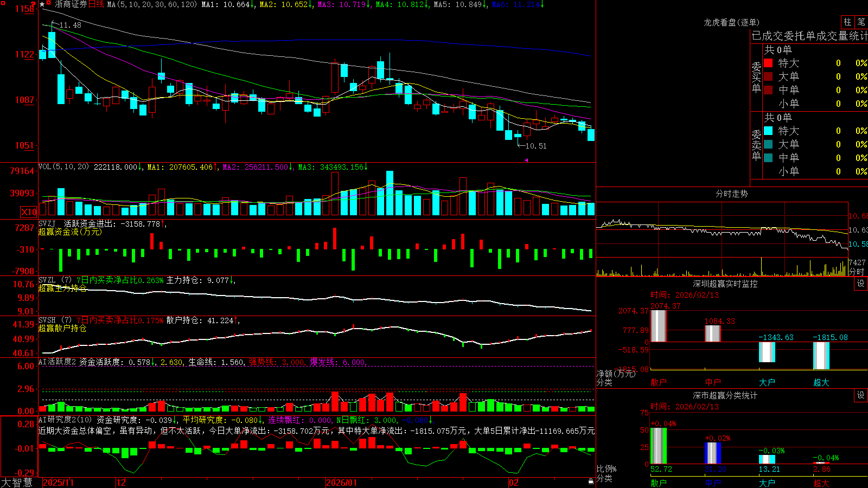Click the teal 大单 sell-order swatch
The image size is (868, 488).
point(768,144)
